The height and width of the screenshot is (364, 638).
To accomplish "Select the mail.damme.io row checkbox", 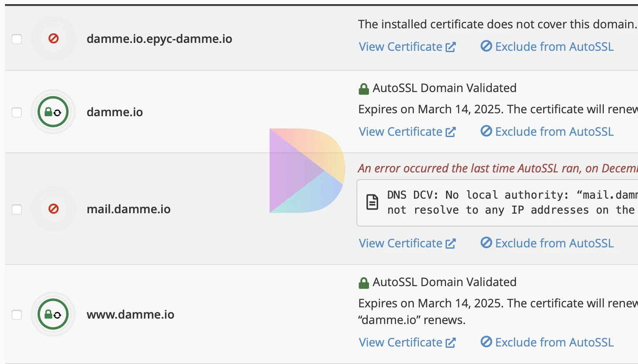I will pos(17,209).
